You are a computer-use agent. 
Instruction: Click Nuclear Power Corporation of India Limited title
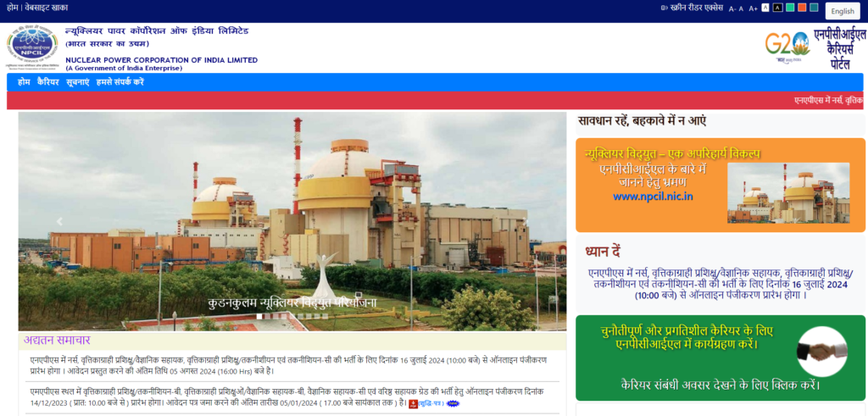(162, 60)
